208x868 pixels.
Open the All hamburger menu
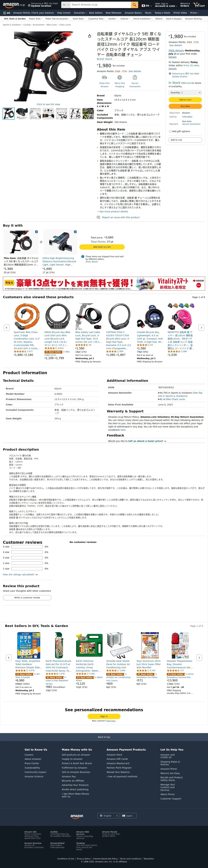[7, 13]
